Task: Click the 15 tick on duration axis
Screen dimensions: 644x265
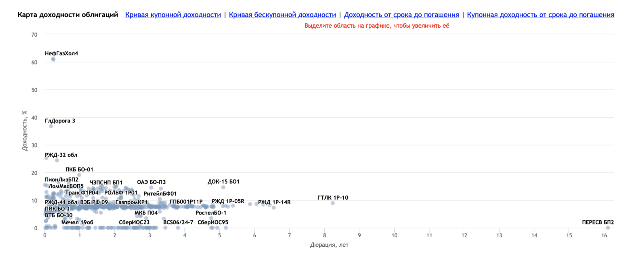Action: coord(569,235)
